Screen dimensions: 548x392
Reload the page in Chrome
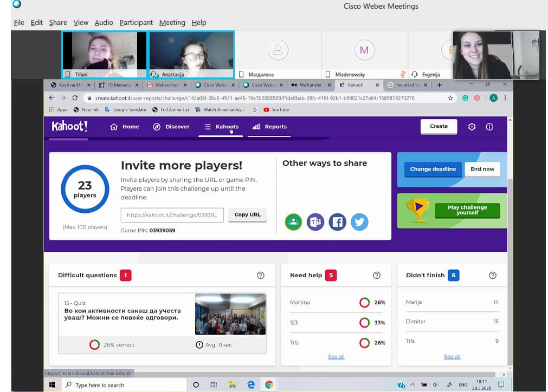pyautogui.click(x=75, y=98)
